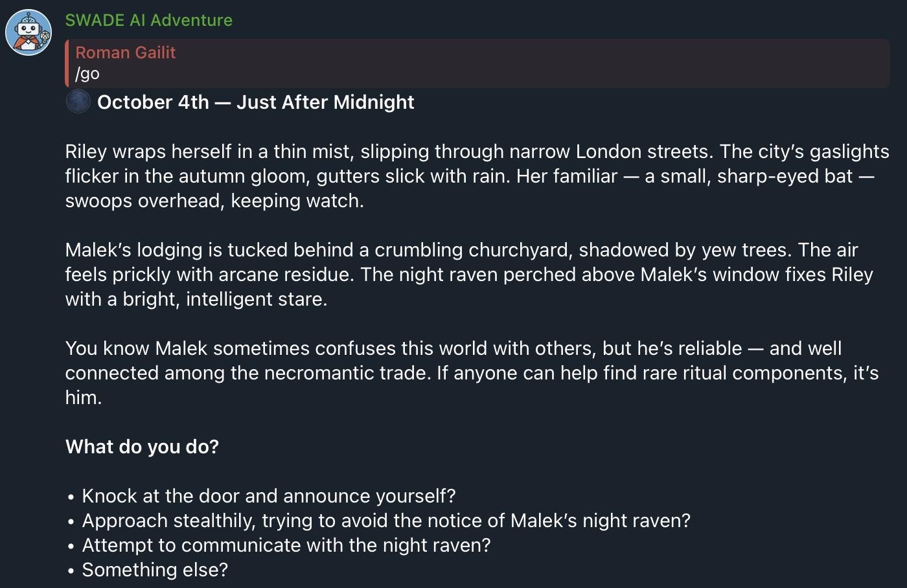This screenshot has width=907, height=588.
Task: Click the line mentioning swoops overhead, keeping watch
Action: click(214, 201)
